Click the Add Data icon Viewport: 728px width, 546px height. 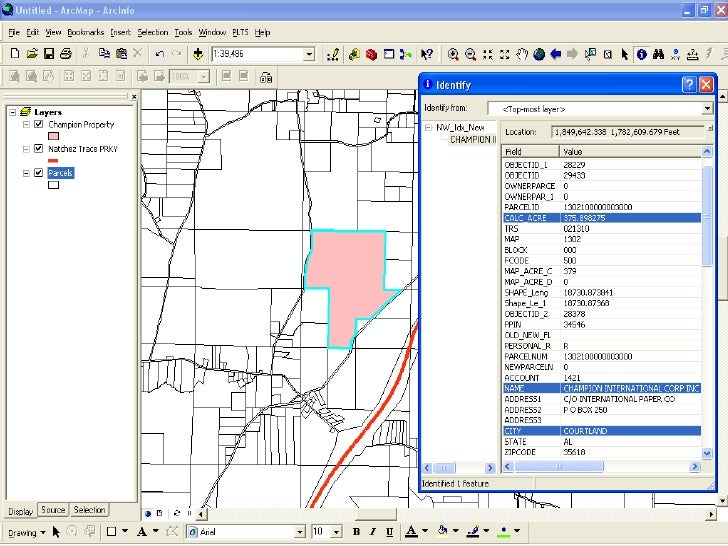198,54
